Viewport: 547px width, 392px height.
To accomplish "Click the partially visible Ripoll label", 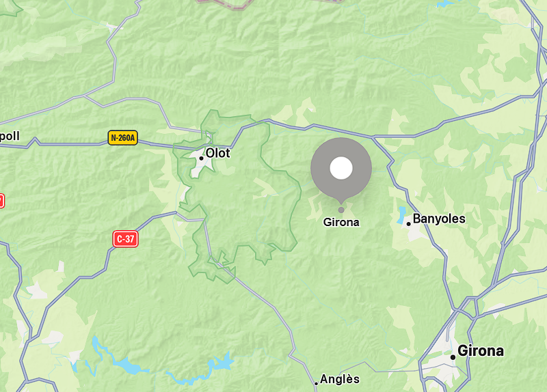I will point(10,136).
